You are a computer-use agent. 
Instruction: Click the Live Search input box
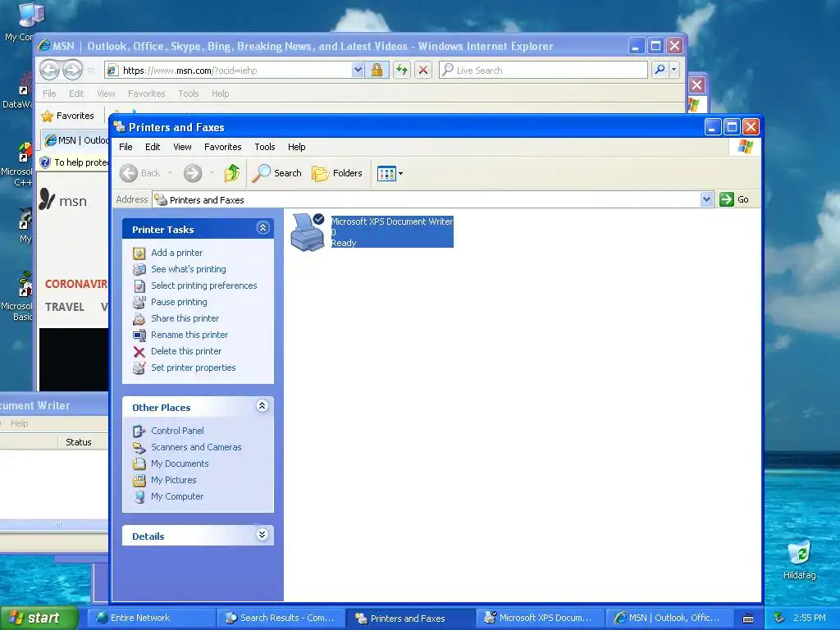543,71
